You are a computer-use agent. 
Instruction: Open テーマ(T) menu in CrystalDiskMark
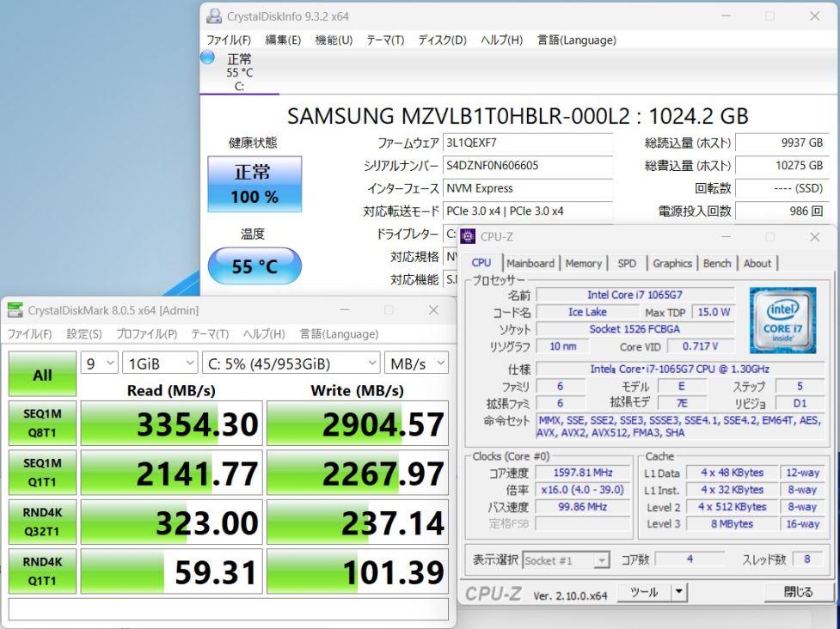[210, 334]
